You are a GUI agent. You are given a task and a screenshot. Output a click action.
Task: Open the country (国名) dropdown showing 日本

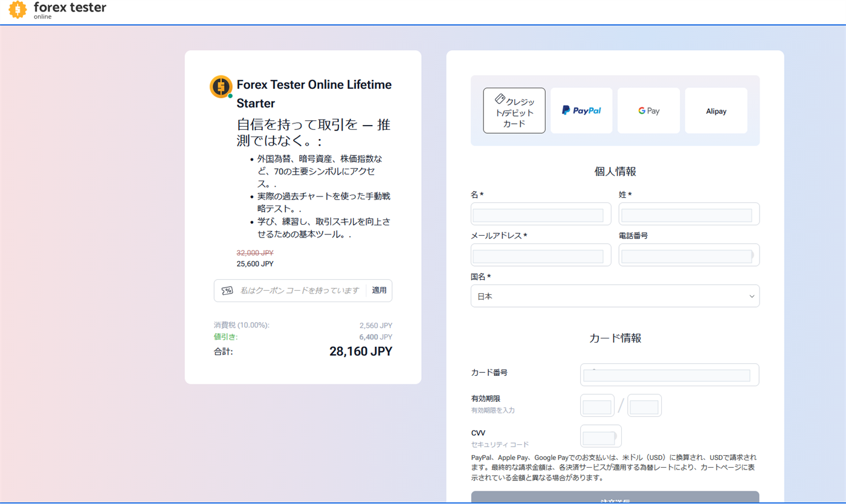[x=615, y=296]
